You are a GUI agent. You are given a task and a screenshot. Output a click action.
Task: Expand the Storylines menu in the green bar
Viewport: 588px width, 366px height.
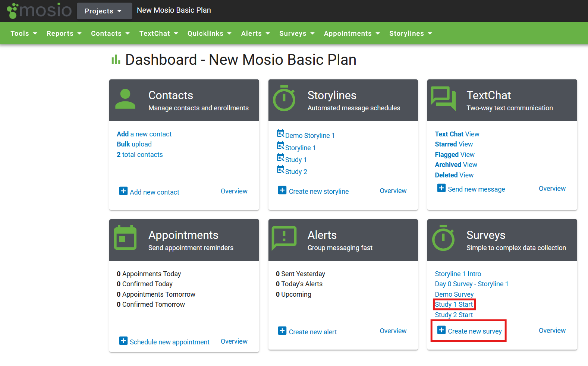tap(411, 34)
